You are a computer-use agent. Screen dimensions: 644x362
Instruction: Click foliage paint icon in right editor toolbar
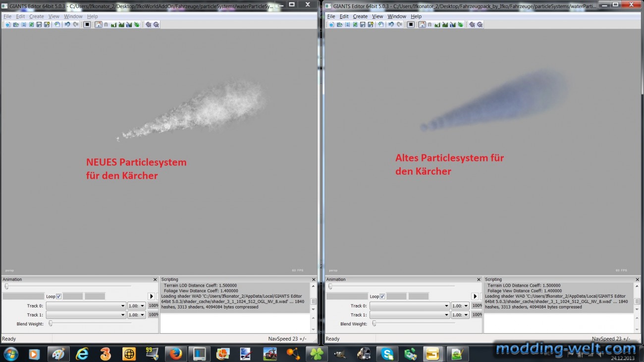pyautogui.click(x=461, y=24)
